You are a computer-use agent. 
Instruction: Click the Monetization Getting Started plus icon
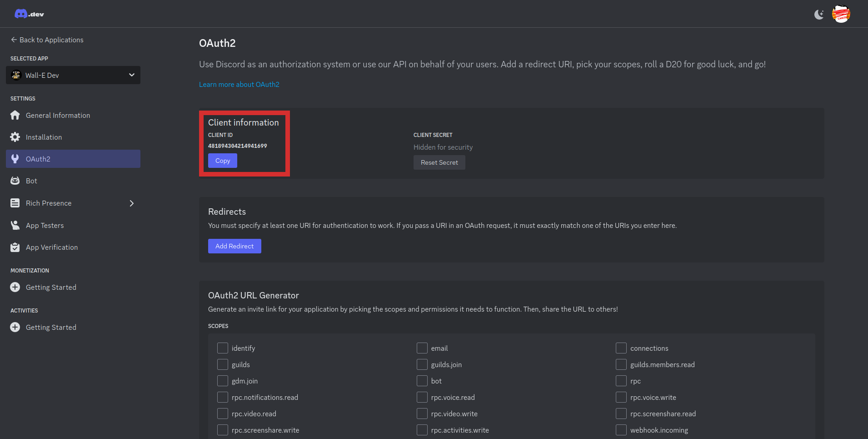[15, 287]
